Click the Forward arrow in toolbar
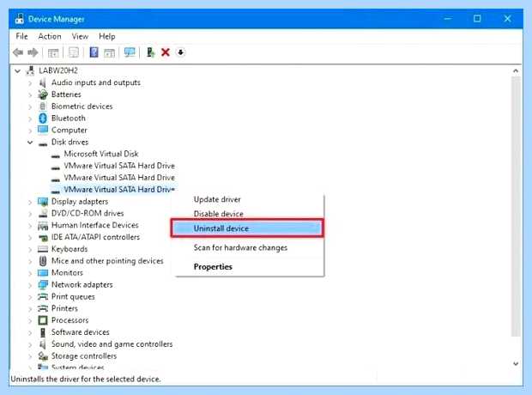Screen dimensions: 532x395 point(33,52)
